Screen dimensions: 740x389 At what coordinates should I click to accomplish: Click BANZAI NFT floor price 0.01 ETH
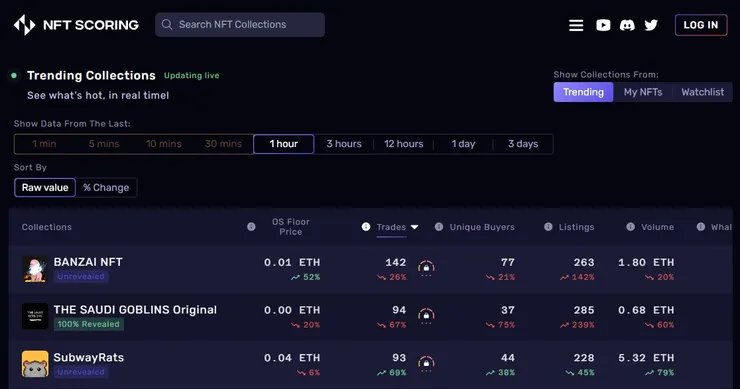coord(292,262)
